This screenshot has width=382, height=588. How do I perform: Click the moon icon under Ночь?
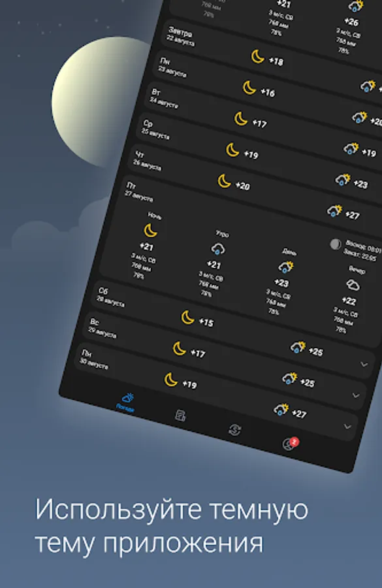coord(150,230)
